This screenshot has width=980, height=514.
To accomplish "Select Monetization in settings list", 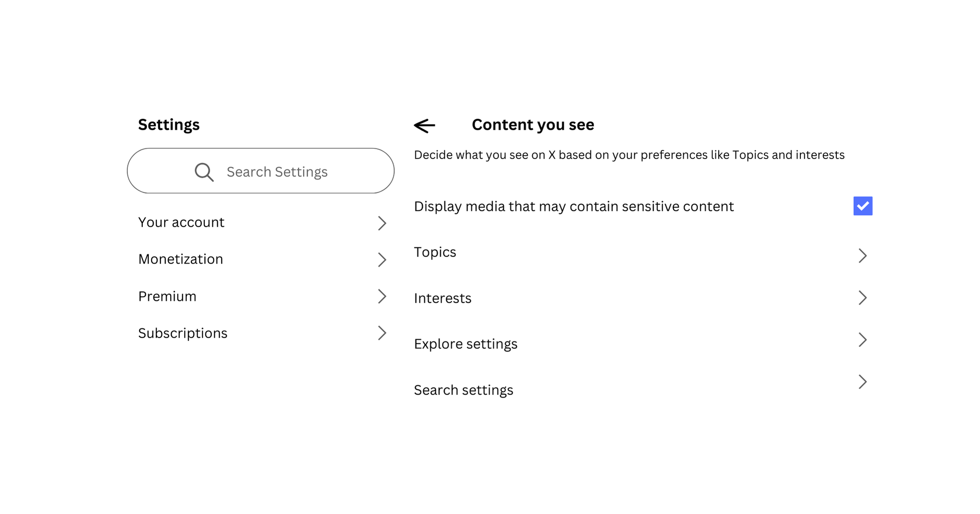I will coord(181,259).
